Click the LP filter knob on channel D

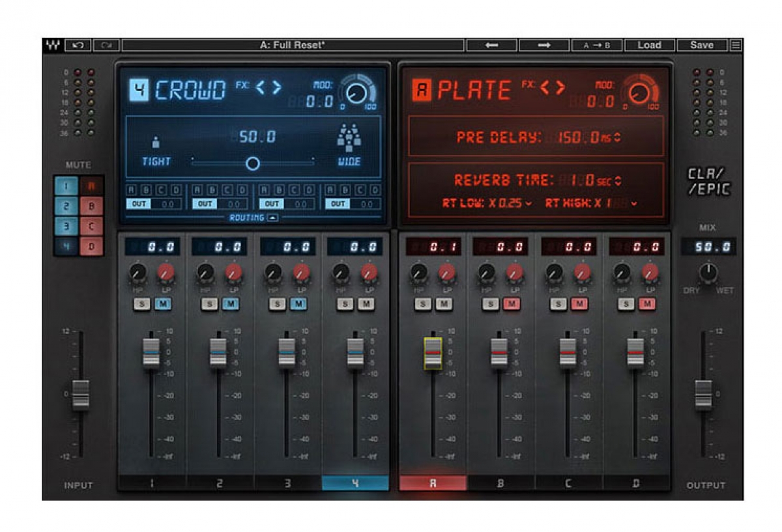point(650,272)
